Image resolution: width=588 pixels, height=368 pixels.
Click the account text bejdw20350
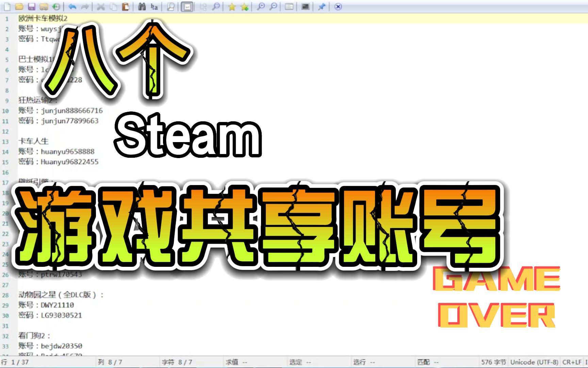pos(62,346)
